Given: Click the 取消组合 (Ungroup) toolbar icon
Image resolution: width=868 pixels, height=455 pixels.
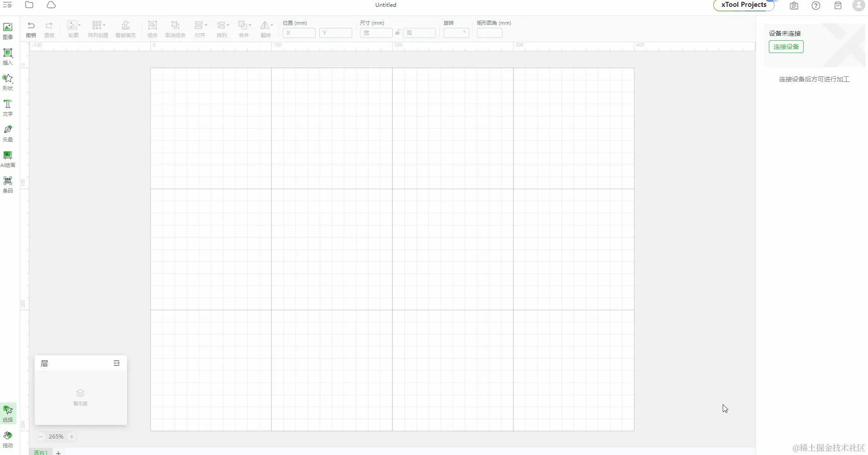Looking at the screenshot, I should pos(175,29).
